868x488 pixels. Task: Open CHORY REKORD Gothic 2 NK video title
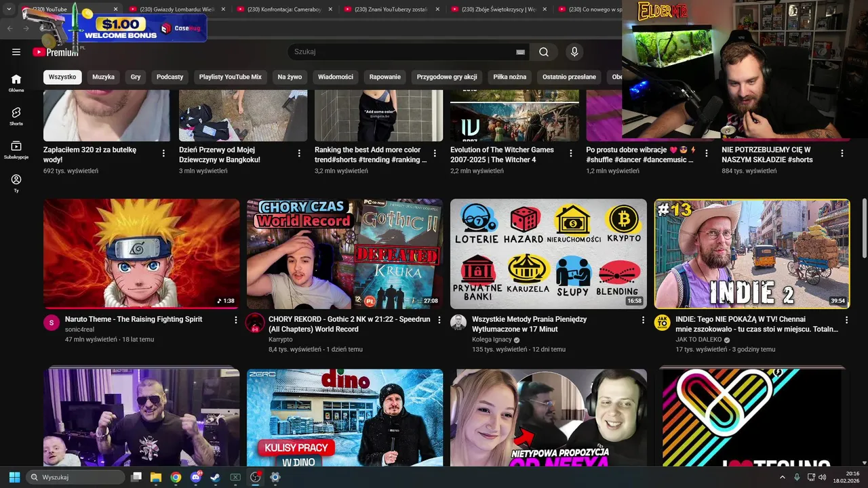349,324
